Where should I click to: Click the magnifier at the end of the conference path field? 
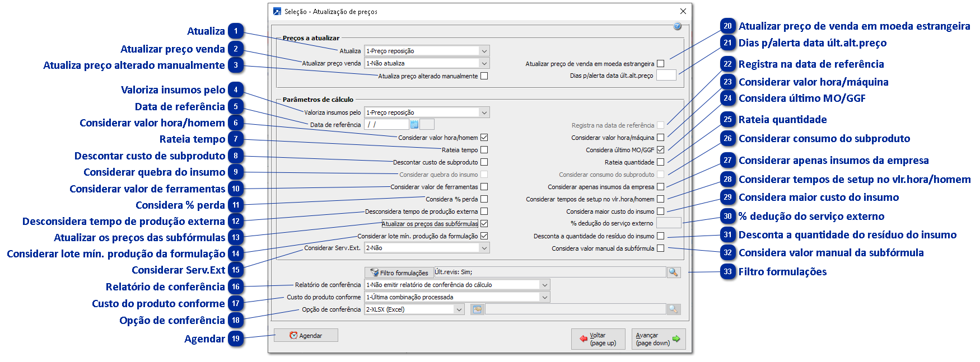673,309
